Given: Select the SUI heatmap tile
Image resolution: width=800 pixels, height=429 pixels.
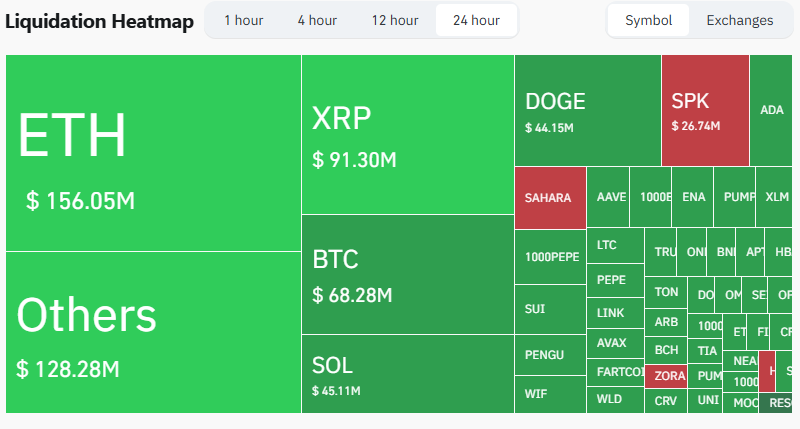Looking at the screenshot, I should (x=550, y=309).
